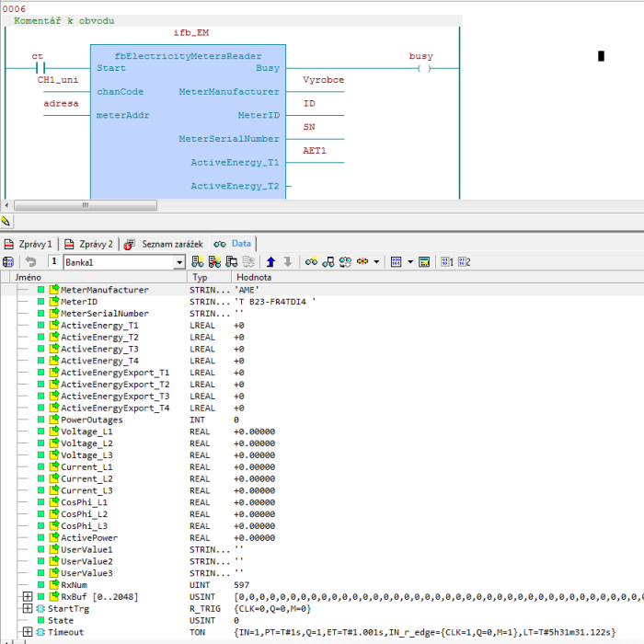Click the yellow-red arrows icon in toolbar

click(362, 261)
